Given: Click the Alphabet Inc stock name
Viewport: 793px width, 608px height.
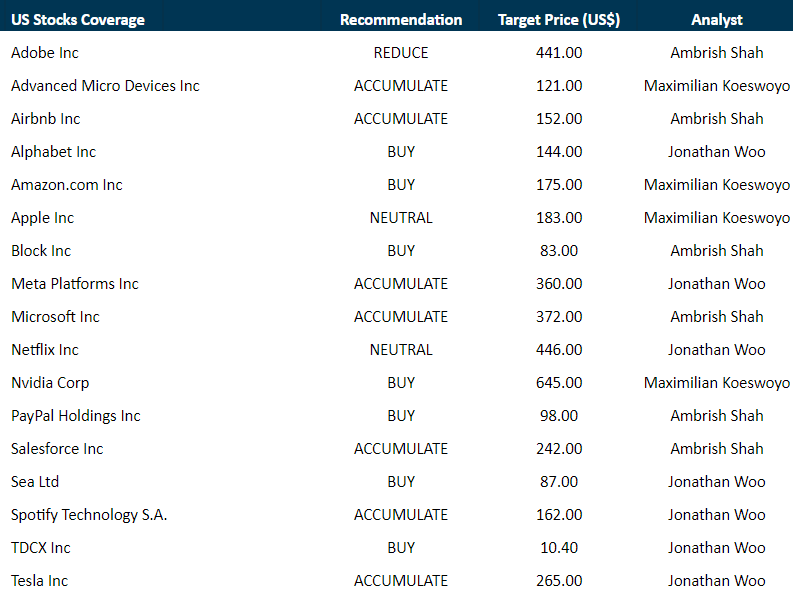Looking at the screenshot, I should pyautogui.click(x=53, y=151).
